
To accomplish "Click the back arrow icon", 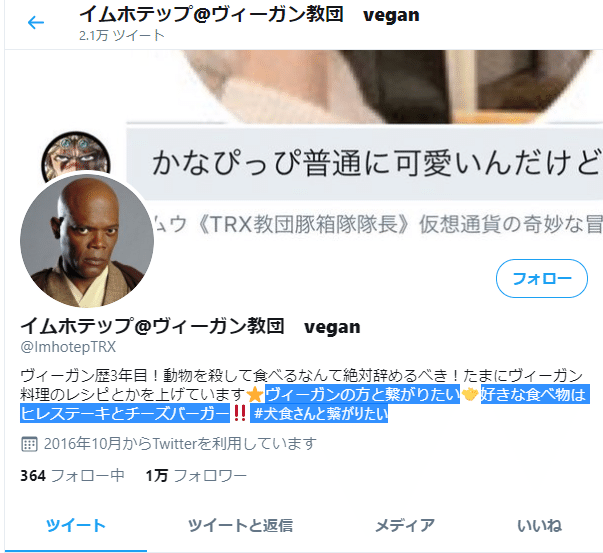I will click(36, 23).
